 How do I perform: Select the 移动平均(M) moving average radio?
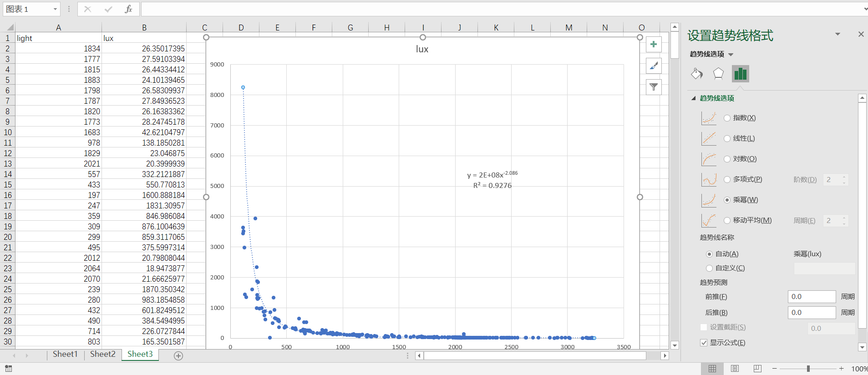tap(727, 220)
